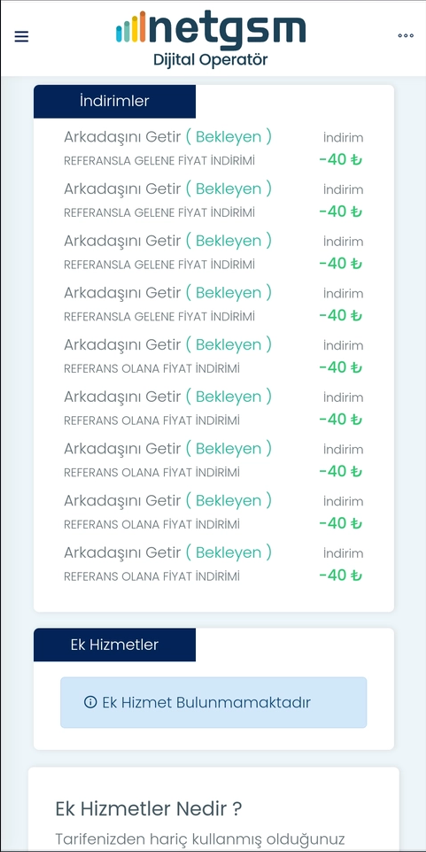Open the hamburger navigation menu
Screen dimensions: 426x852
pos(21,36)
